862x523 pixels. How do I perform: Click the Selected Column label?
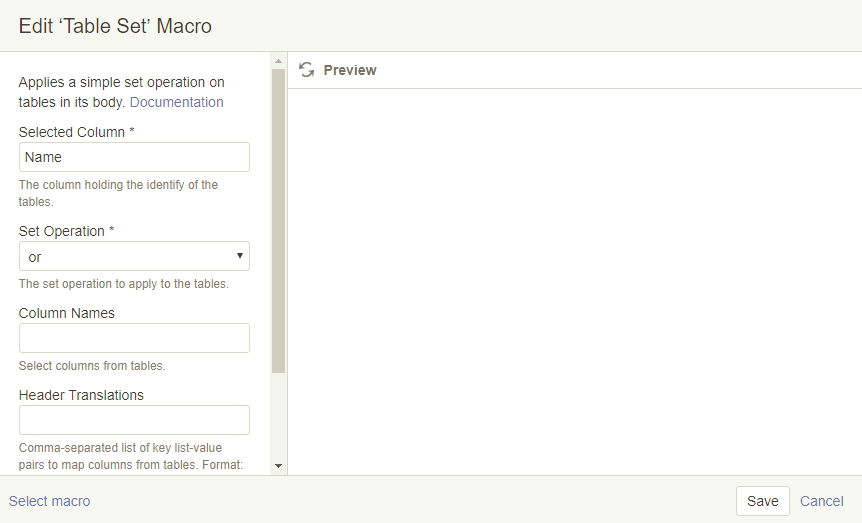pyautogui.click(x=72, y=132)
